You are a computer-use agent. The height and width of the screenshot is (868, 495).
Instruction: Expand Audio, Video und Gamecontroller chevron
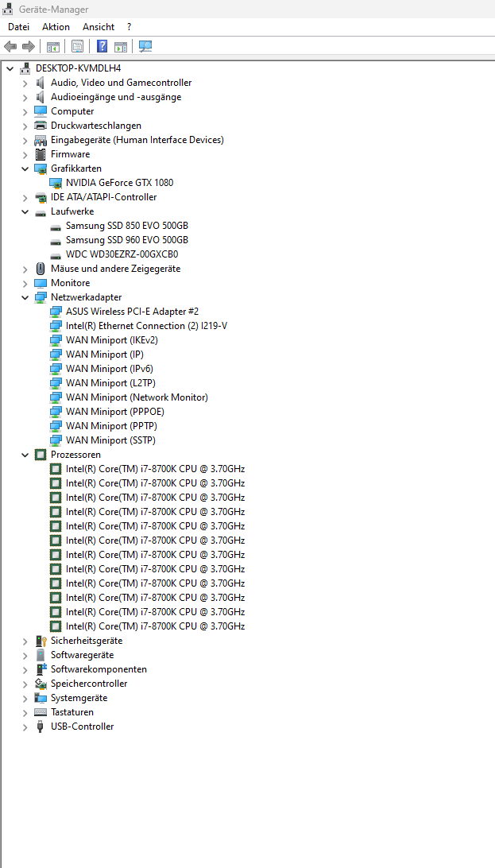click(25, 83)
